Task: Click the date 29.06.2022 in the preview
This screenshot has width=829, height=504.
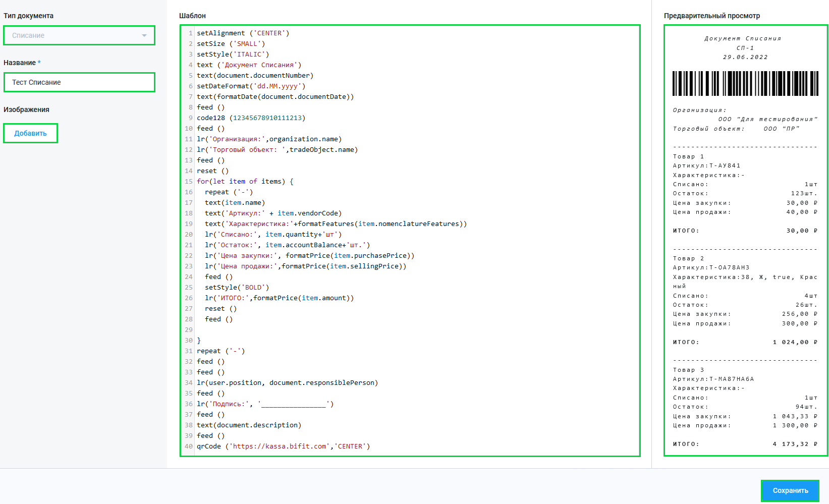Action: pyautogui.click(x=745, y=57)
